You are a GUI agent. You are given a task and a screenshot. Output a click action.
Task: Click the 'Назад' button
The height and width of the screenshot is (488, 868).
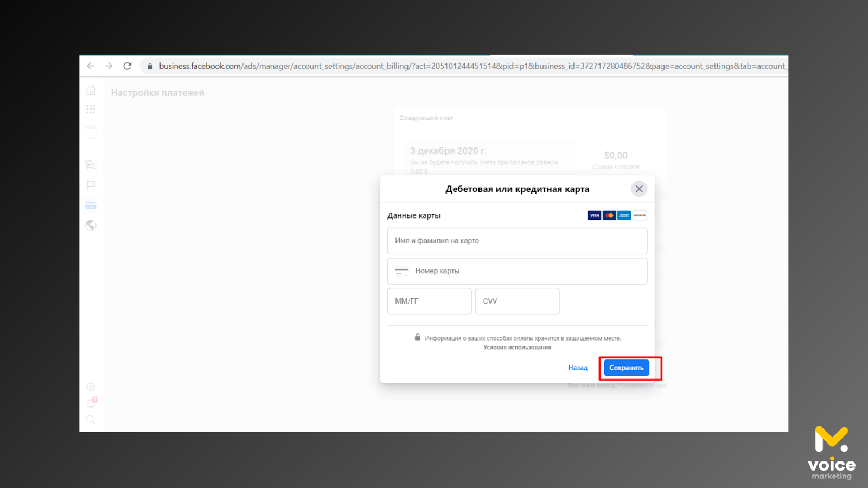pyautogui.click(x=578, y=368)
